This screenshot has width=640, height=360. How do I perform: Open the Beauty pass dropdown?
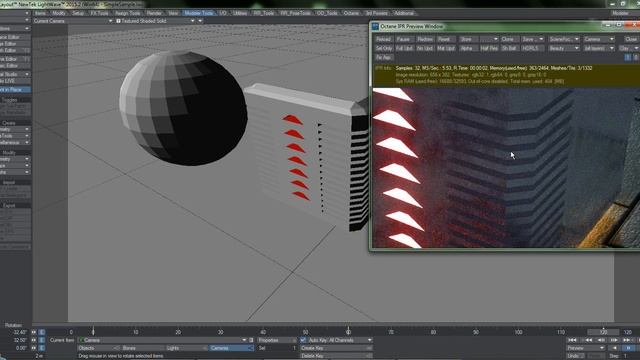pyautogui.click(x=564, y=48)
